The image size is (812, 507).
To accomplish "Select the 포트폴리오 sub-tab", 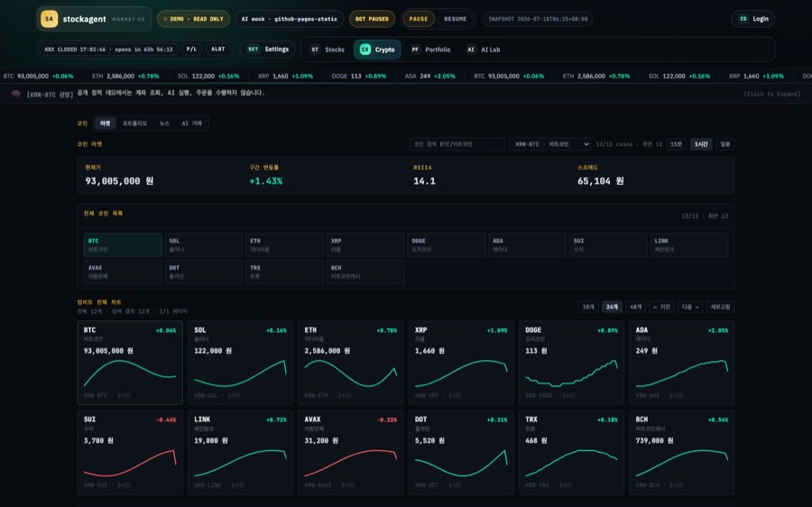I will pos(134,124).
